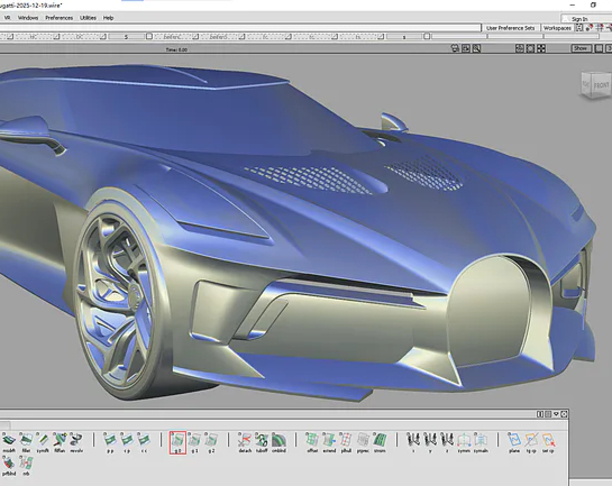612x486 pixels.
Task: Open the Utilities menu
Action: point(88,17)
